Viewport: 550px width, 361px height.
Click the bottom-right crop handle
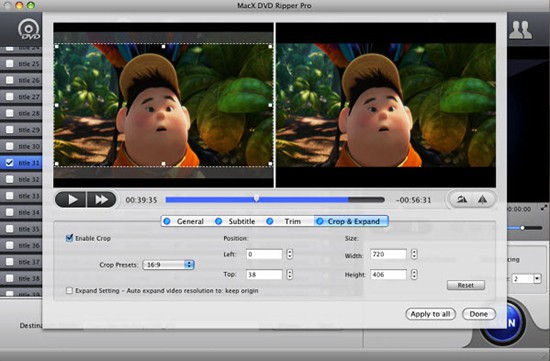(270, 164)
